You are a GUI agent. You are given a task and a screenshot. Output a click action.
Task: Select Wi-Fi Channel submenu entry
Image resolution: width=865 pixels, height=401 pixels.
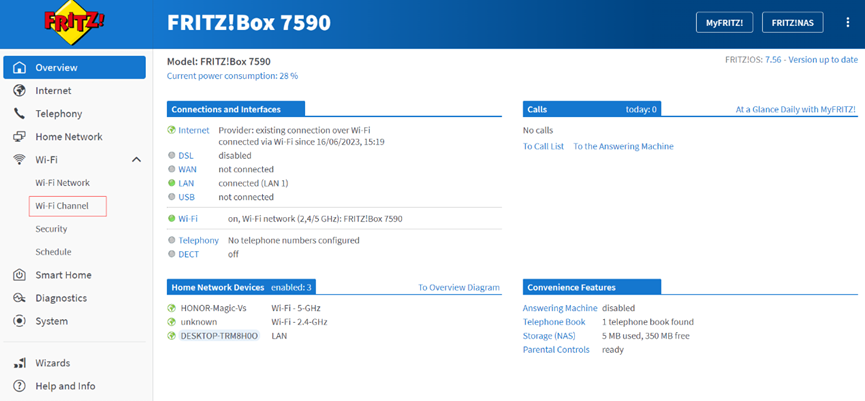point(62,206)
